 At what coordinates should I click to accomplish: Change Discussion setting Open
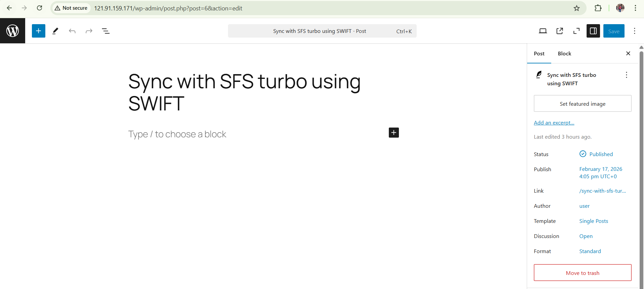click(x=586, y=236)
